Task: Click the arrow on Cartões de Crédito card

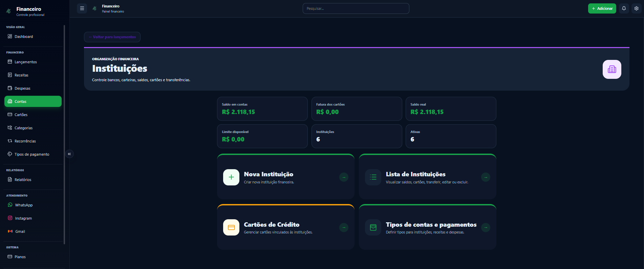Action: tap(344, 227)
